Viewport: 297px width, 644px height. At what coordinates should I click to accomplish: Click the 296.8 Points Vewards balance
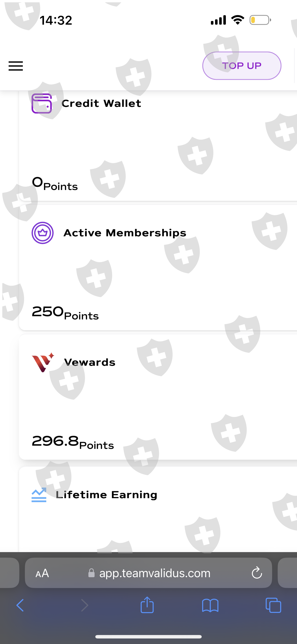[x=73, y=442]
